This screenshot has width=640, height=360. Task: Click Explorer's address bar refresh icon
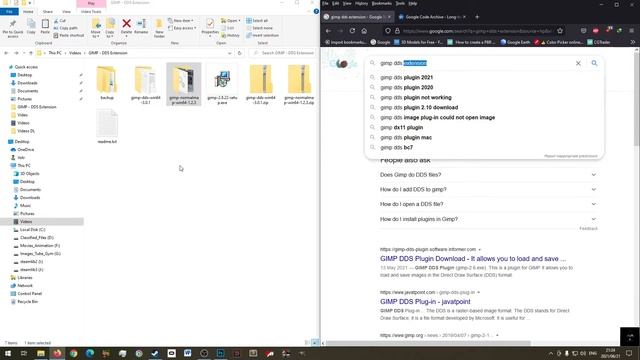pos(240,53)
